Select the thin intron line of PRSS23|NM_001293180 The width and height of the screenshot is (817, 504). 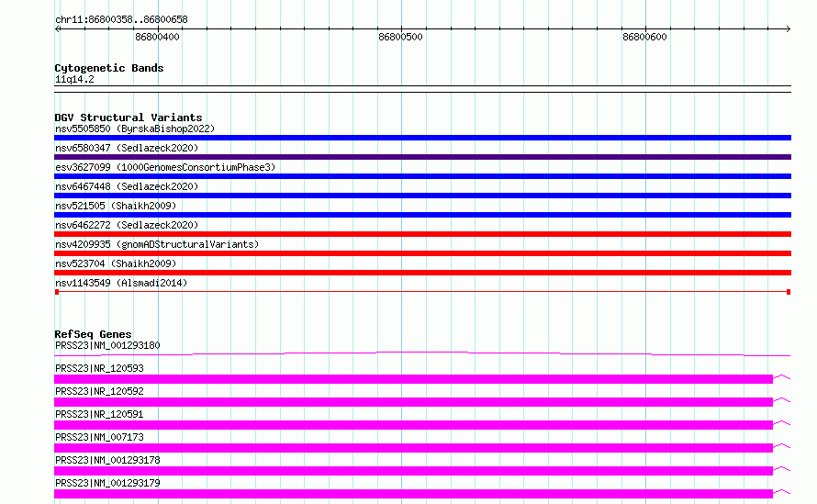click(422, 353)
